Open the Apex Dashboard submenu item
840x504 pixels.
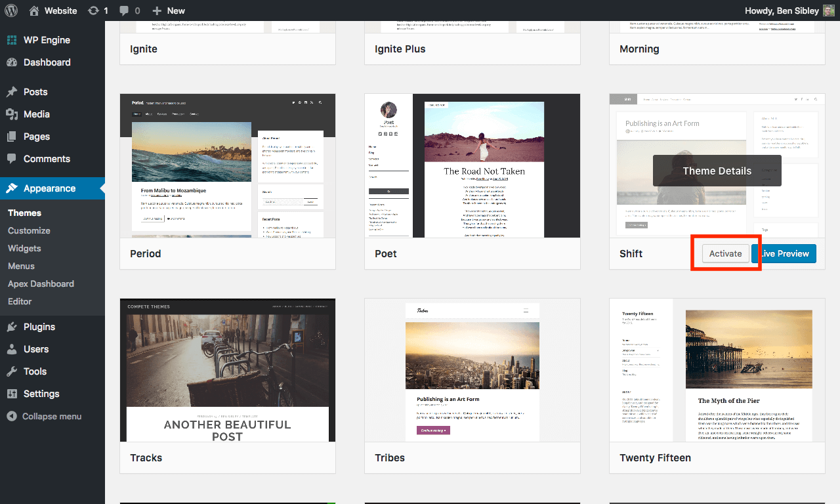(41, 283)
